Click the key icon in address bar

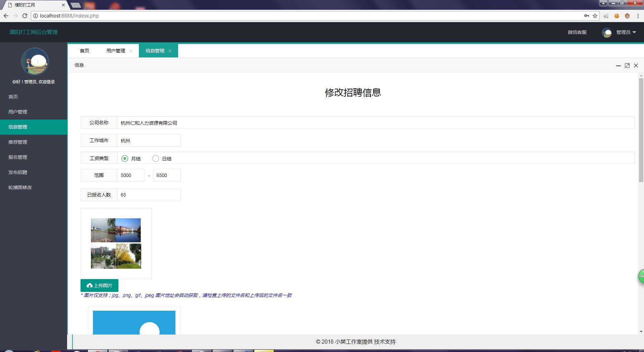pos(586,16)
